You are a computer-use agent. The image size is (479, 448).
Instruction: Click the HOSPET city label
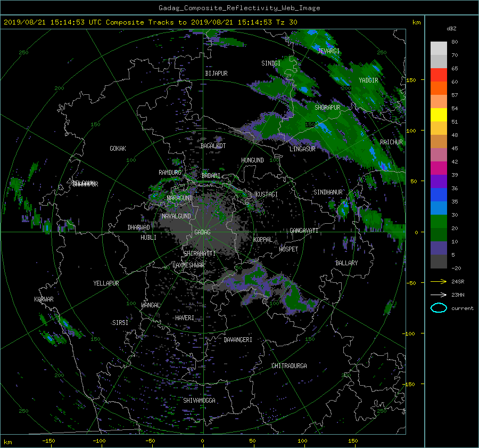click(288, 249)
